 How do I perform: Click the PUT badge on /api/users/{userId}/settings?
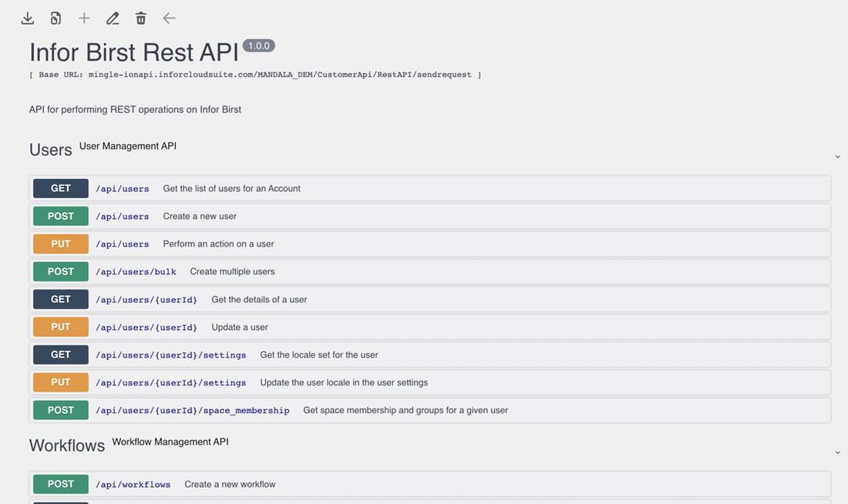coord(60,382)
